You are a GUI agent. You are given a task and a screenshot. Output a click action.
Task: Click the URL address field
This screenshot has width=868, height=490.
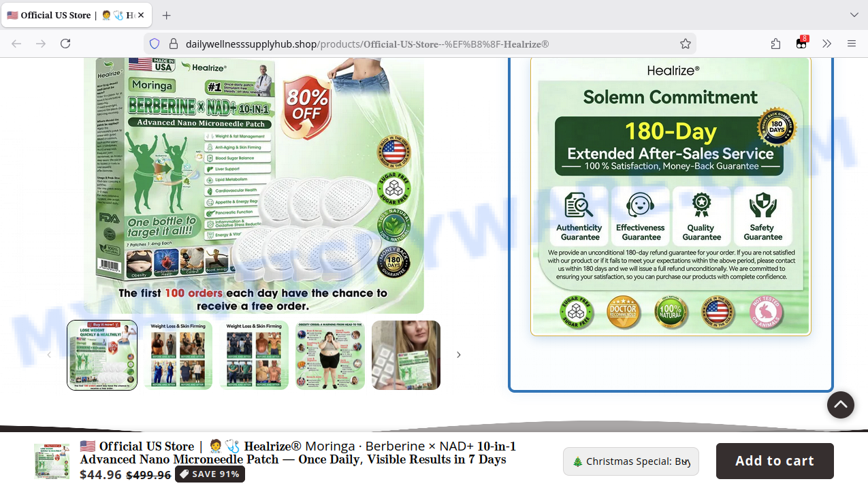(422, 44)
